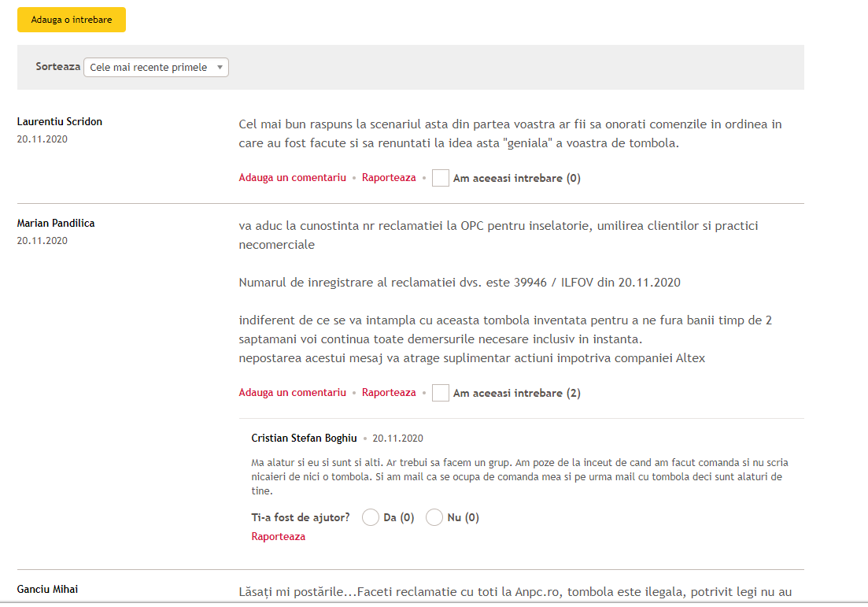Report Marian Pandilica's question
This screenshot has height=607, width=868.
(389, 392)
